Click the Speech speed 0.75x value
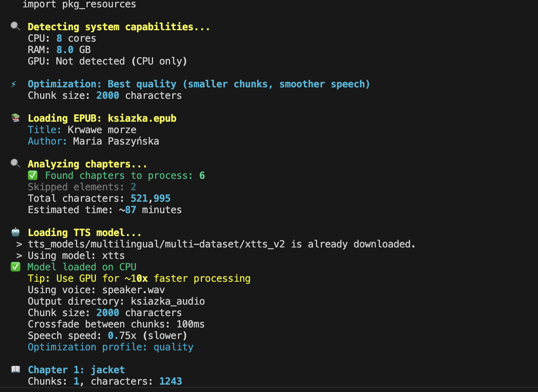The width and height of the screenshot is (538, 392). pos(122,336)
